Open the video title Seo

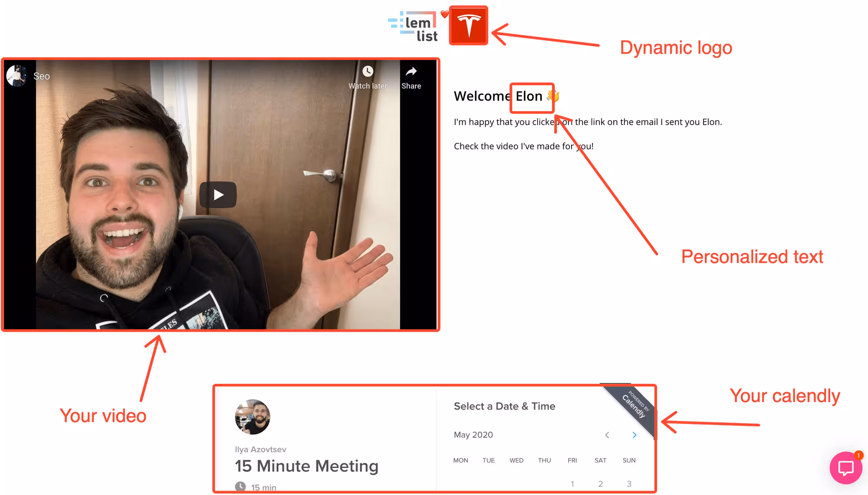(x=42, y=76)
